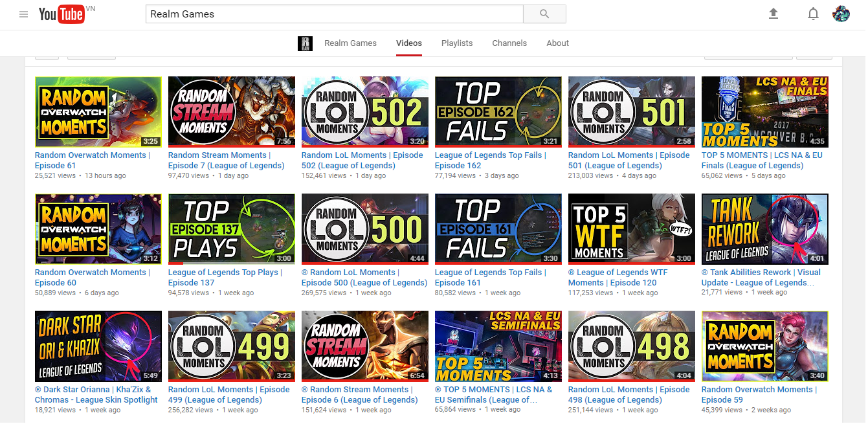Select the Videos tab
The height and width of the screenshot is (424, 868).
[409, 43]
